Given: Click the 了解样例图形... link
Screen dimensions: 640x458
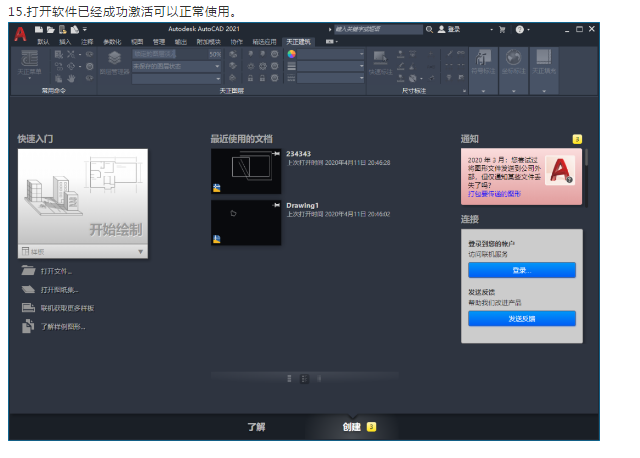Looking at the screenshot, I should 63,327.
